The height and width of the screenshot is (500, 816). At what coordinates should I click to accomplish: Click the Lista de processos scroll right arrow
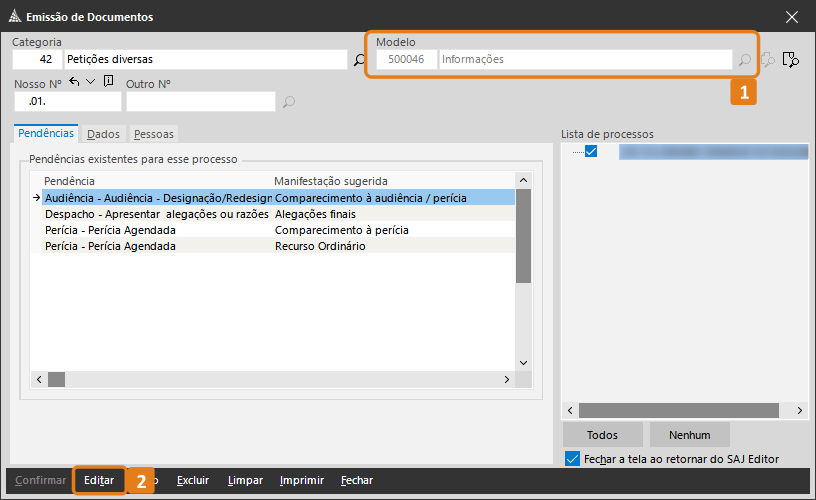click(x=798, y=411)
